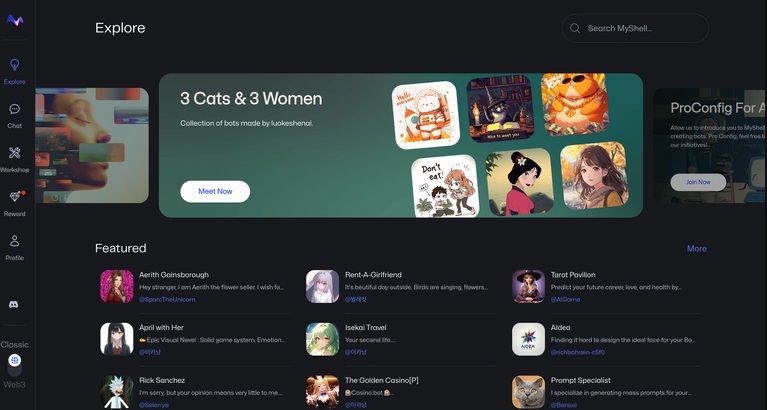This screenshot has width=767, height=410.
Task: Click the Join Now button
Action: [x=698, y=182]
